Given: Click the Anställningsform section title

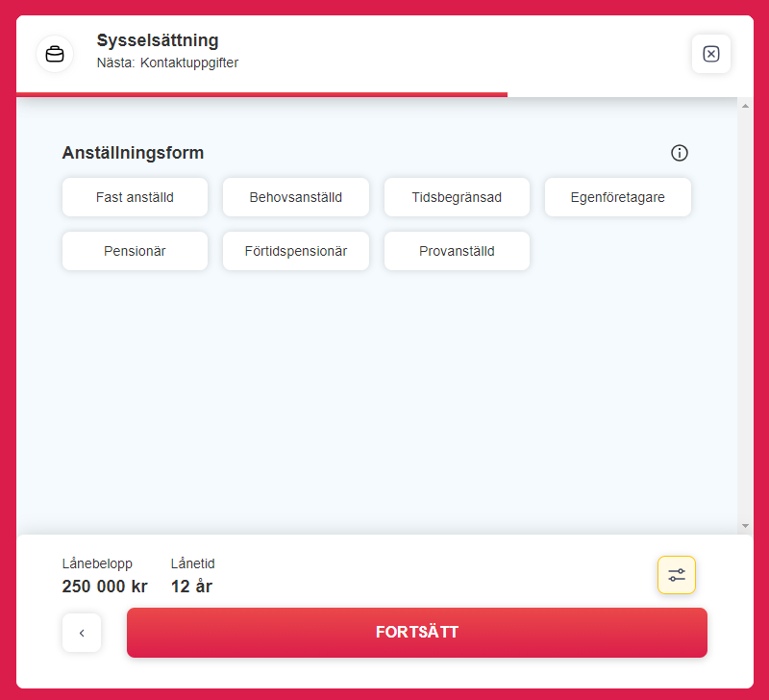Looking at the screenshot, I should pos(134,153).
